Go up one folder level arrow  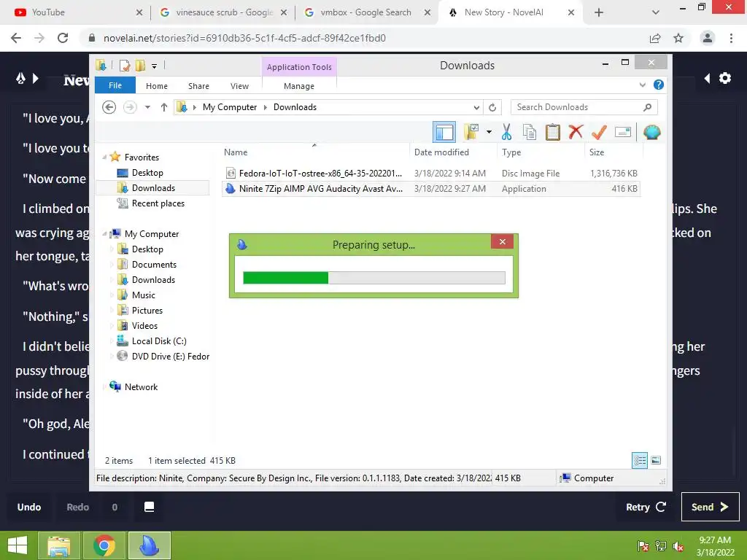(164, 107)
